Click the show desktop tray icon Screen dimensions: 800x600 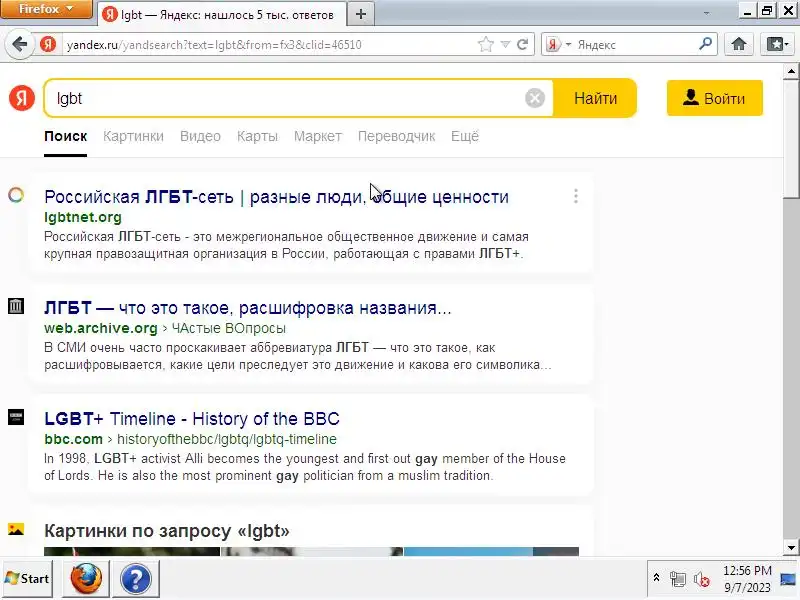788,579
